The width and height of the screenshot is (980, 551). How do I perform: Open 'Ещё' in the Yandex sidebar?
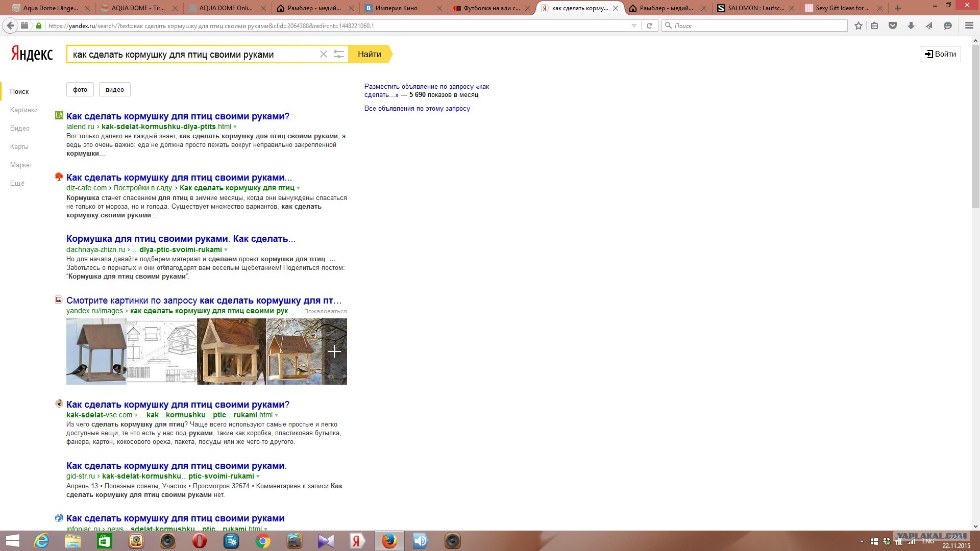17,184
